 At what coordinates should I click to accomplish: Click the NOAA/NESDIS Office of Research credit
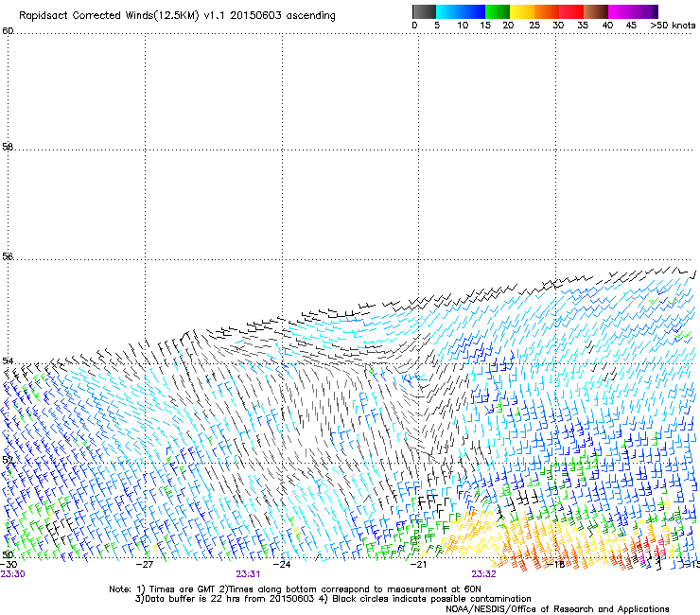tap(557, 609)
